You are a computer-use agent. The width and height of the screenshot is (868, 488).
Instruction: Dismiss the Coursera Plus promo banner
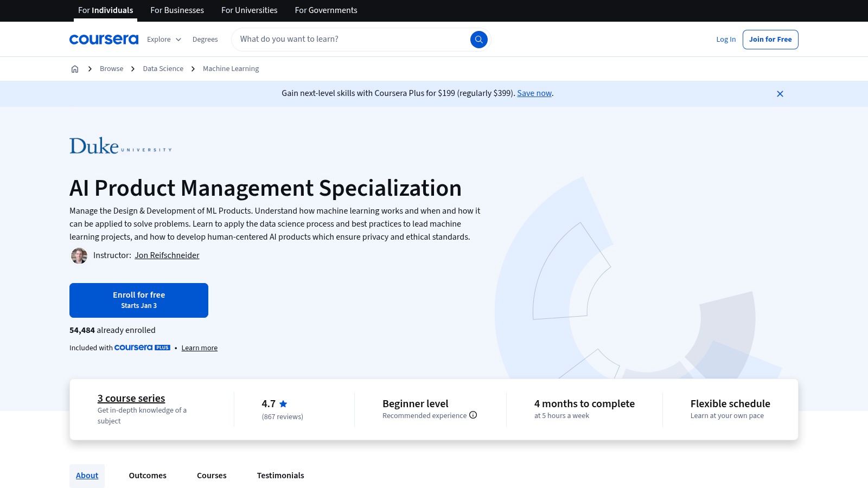780,94
